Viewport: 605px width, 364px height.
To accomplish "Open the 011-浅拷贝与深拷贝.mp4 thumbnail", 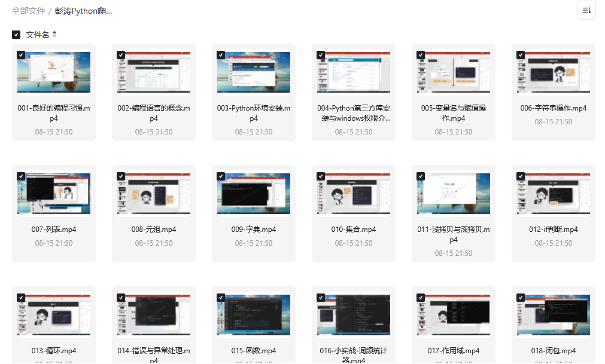I will pyautogui.click(x=454, y=194).
